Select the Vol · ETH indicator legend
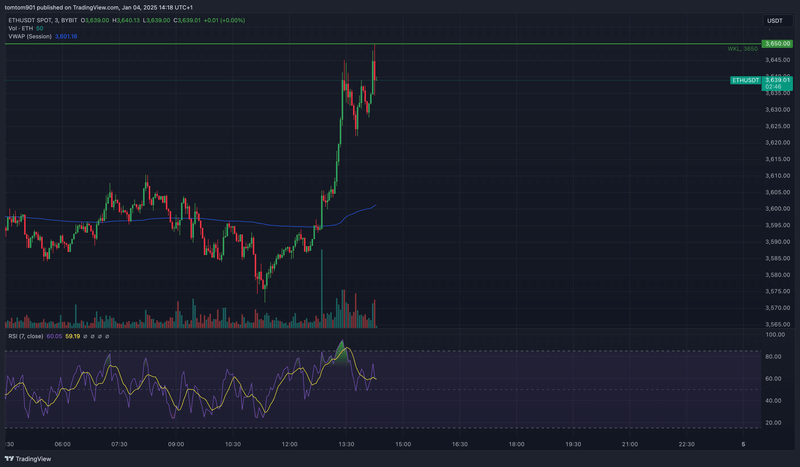800x467 pixels. pyautogui.click(x=20, y=29)
